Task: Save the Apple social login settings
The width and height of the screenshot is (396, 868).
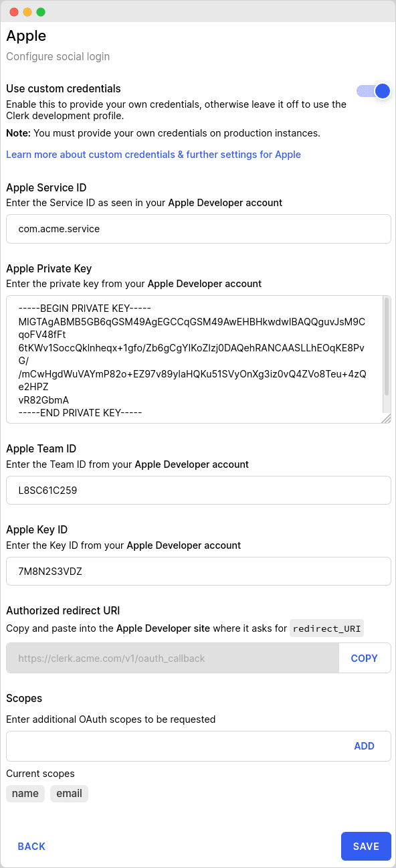Action: coord(366,847)
